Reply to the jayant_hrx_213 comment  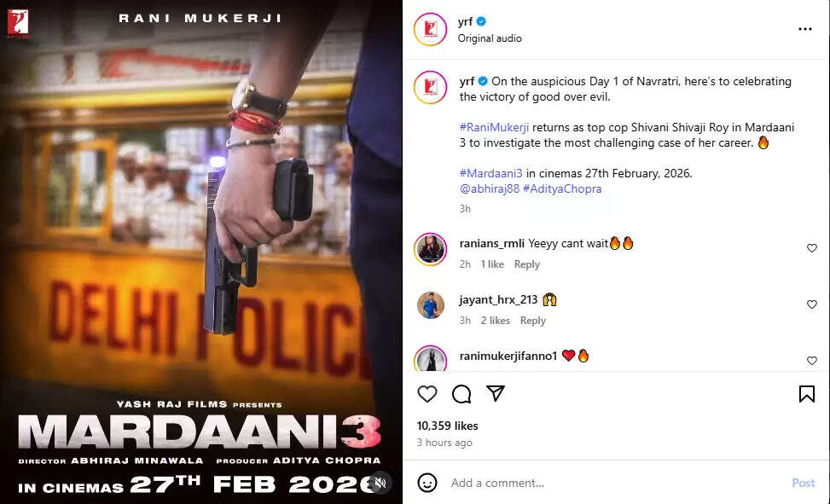coord(532,321)
